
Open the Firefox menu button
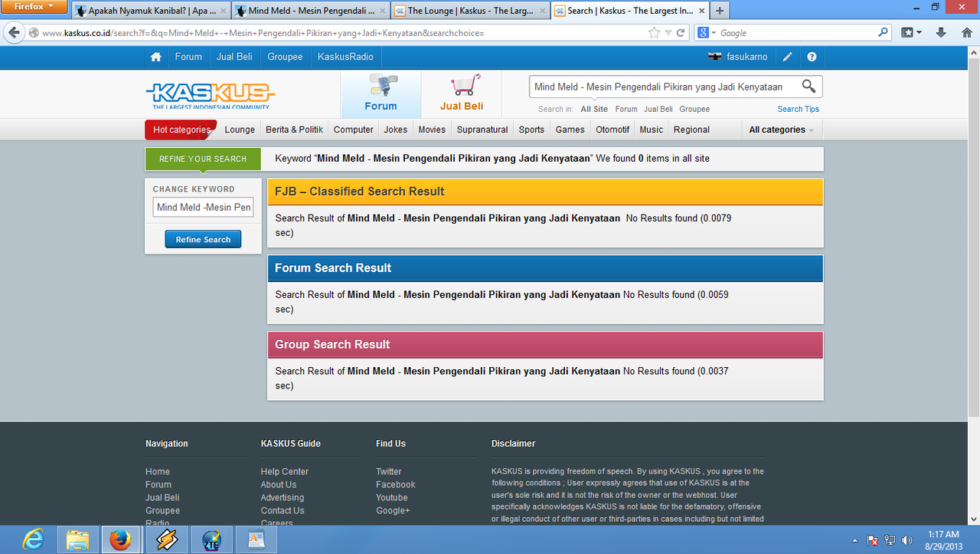point(34,7)
